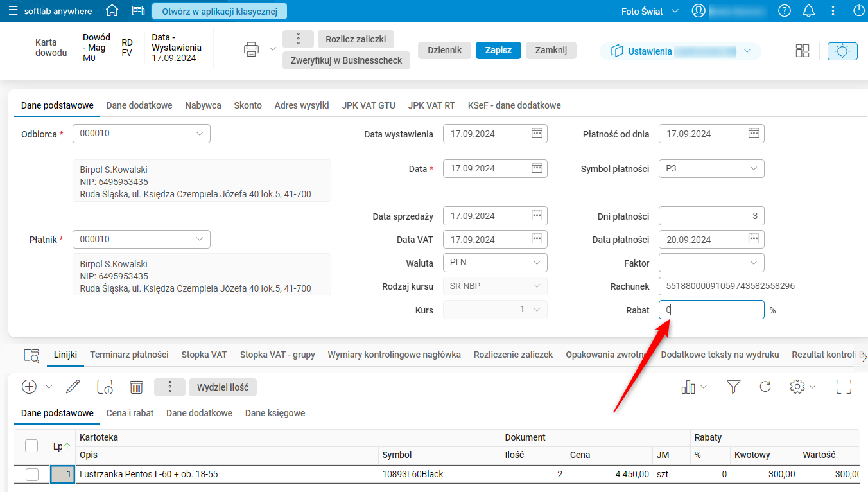This screenshot has width=868, height=492.
Task: Click the Rozlicz zaliczki button
Action: 356,39
